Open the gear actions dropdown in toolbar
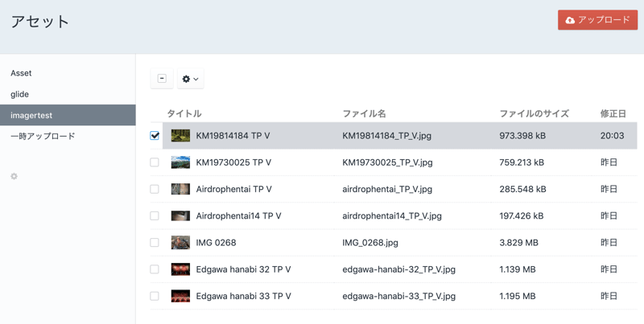 (190, 79)
